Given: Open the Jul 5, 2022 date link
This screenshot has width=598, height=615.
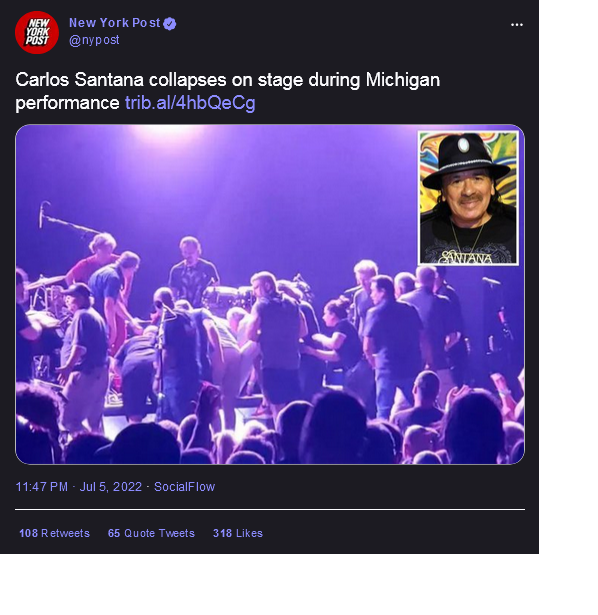Looking at the screenshot, I should point(111,487).
